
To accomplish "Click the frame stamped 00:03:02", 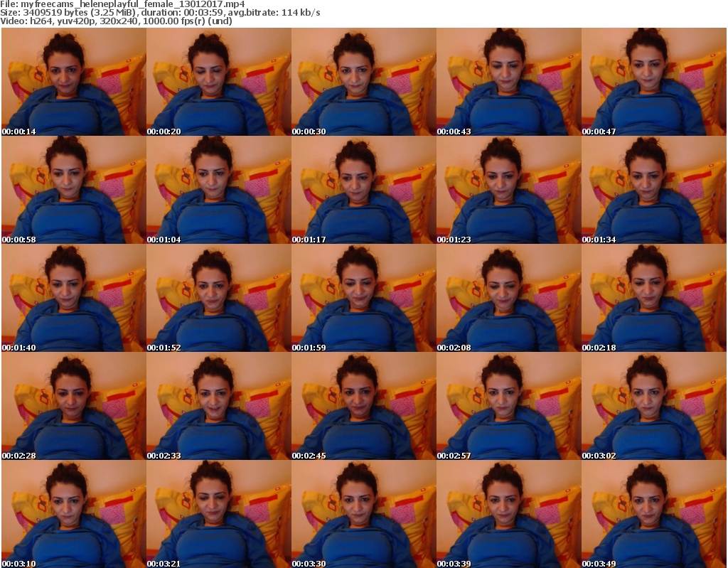I will pyautogui.click(x=654, y=406).
